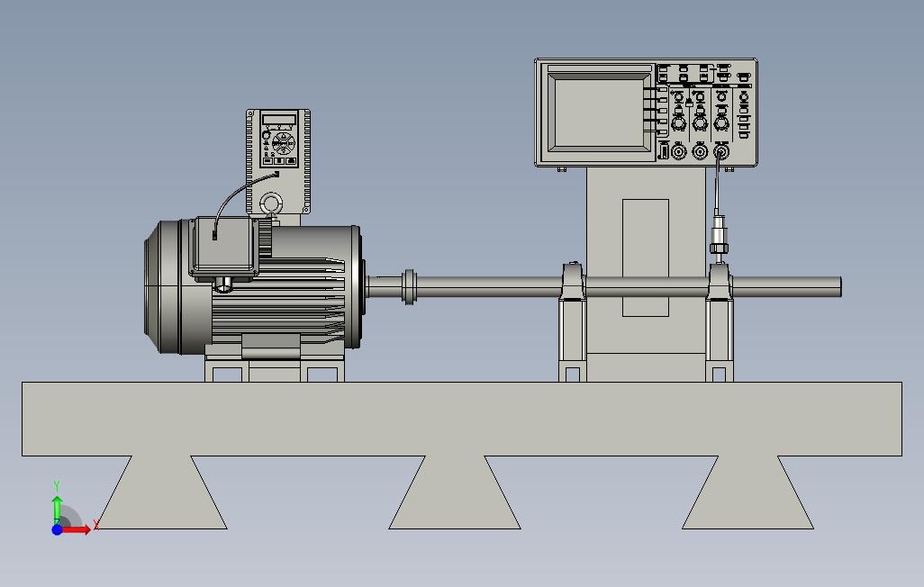Screen dimensions: 924x587
Task: Select the red X axis arrow of the triad
Action: (x=77, y=529)
